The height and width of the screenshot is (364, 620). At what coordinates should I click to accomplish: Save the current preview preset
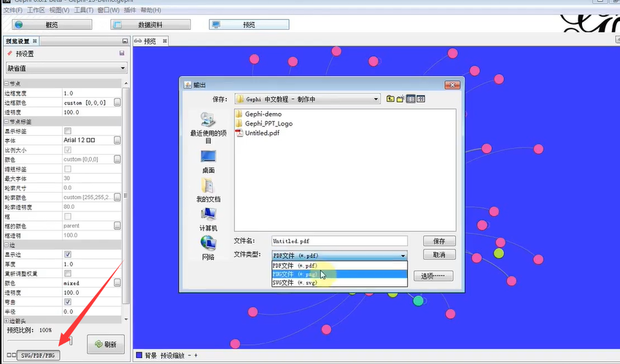(x=122, y=53)
